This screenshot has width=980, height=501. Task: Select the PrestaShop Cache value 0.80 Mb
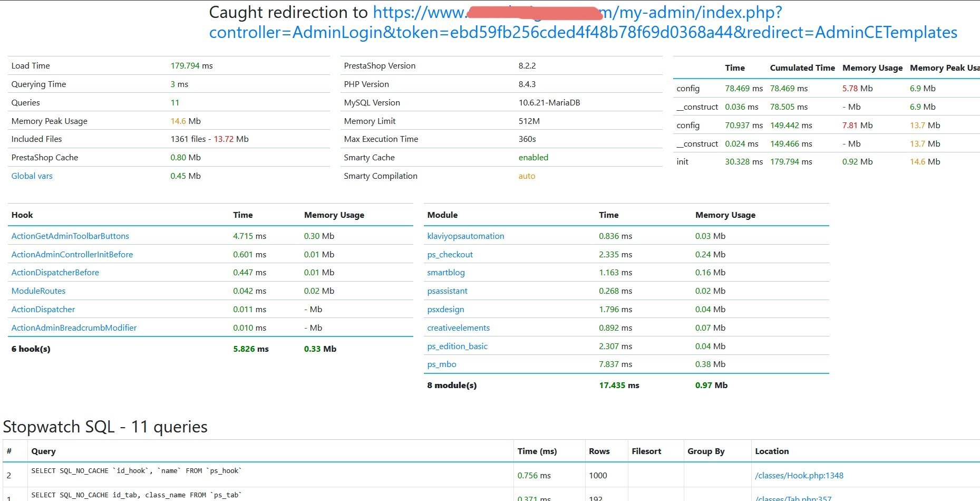tap(186, 158)
